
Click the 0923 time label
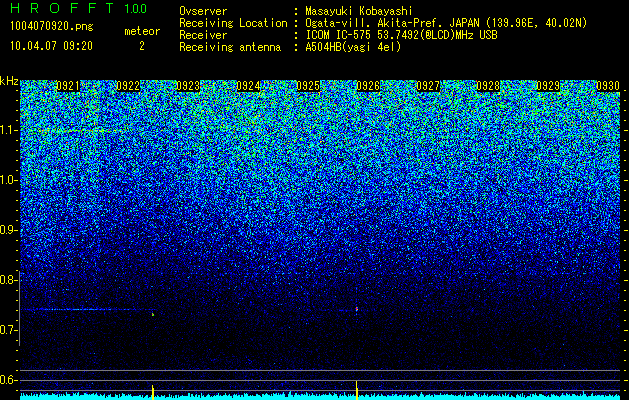tap(188, 86)
